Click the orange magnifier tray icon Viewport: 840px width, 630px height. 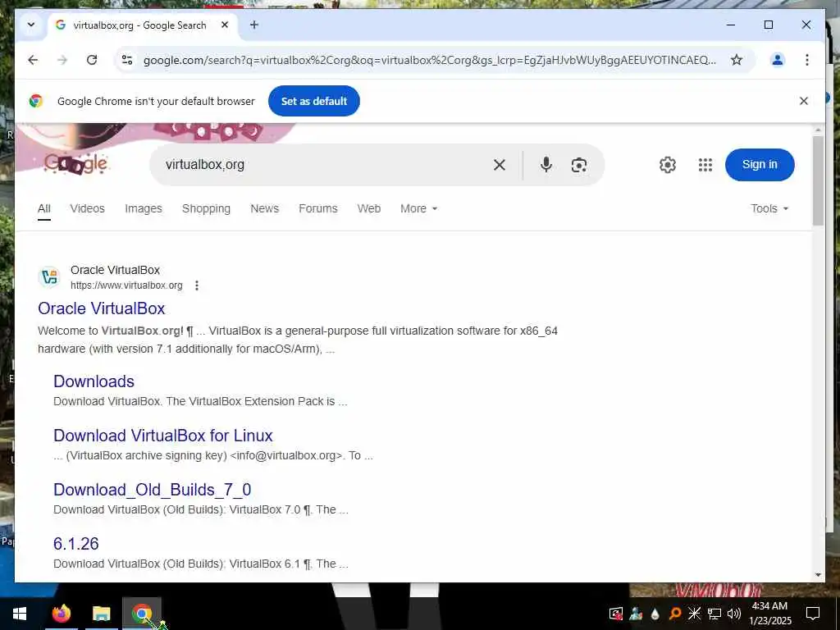pos(675,614)
